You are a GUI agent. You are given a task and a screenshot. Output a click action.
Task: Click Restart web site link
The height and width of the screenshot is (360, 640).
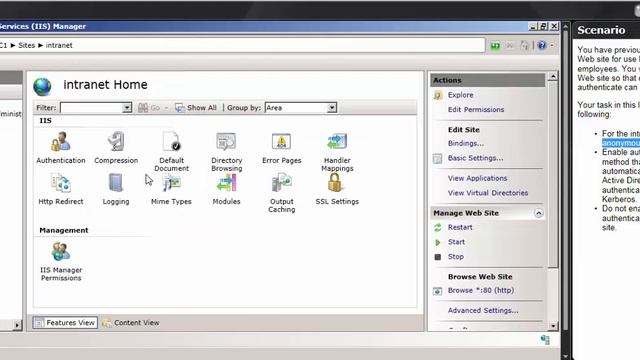(x=460, y=227)
